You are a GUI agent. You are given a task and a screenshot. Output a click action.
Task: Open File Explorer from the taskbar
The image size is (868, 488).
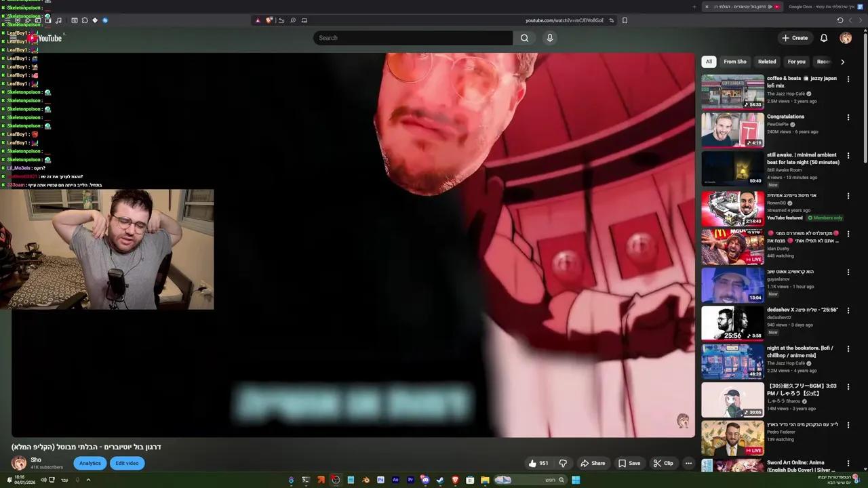click(x=485, y=480)
